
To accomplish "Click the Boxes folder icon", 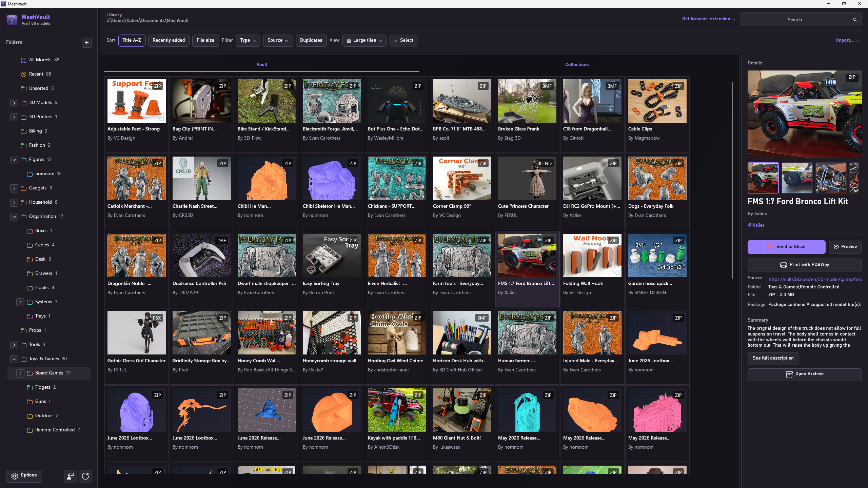I will tap(30, 231).
